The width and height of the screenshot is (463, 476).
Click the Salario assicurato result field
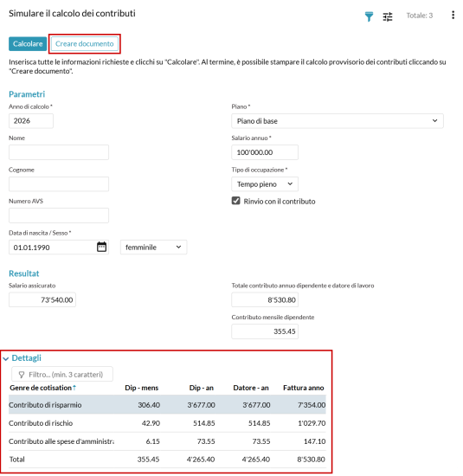coord(42,300)
